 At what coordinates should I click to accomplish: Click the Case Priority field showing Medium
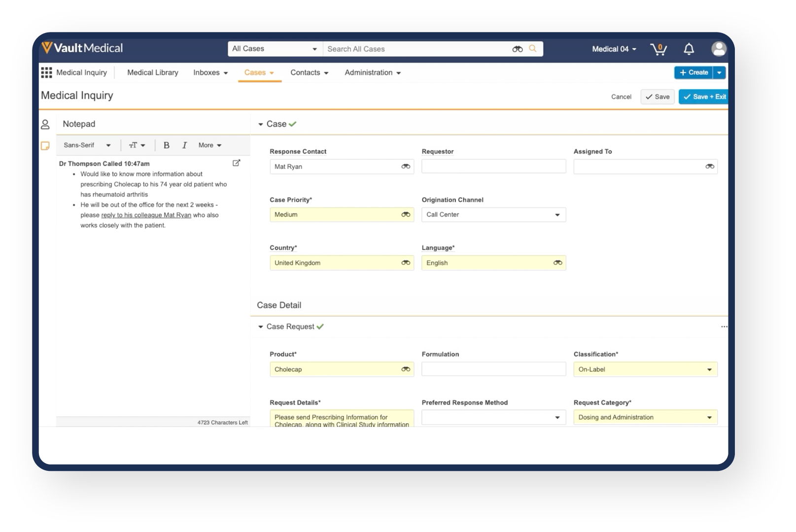tap(342, 215)
